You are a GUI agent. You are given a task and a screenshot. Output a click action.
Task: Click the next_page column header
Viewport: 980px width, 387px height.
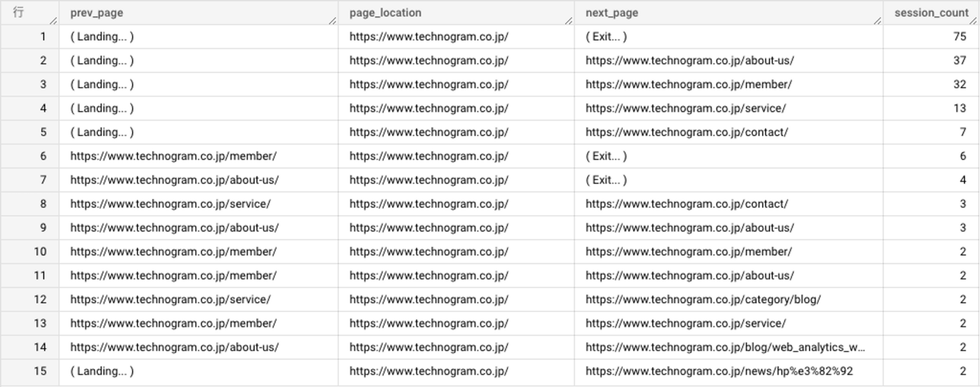[x=611, y=13]
